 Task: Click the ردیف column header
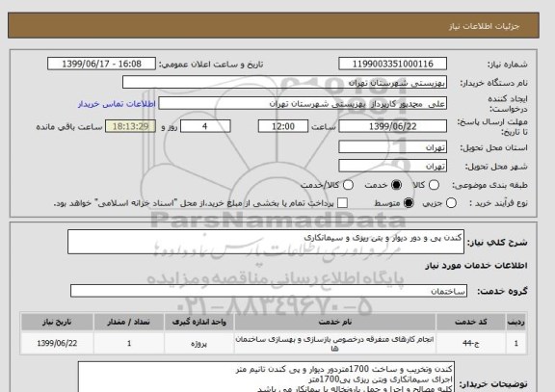click(x=516, y=322)
